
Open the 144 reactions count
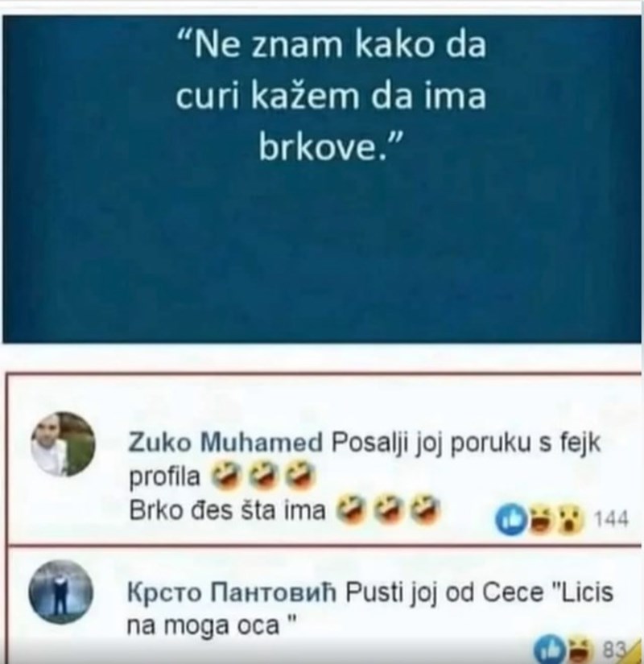(611, 519)
